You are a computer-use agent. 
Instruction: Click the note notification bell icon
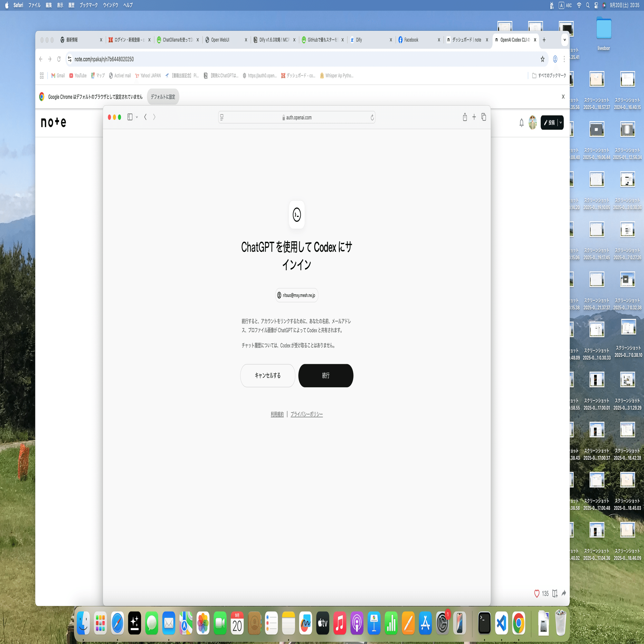click(521, 123)
